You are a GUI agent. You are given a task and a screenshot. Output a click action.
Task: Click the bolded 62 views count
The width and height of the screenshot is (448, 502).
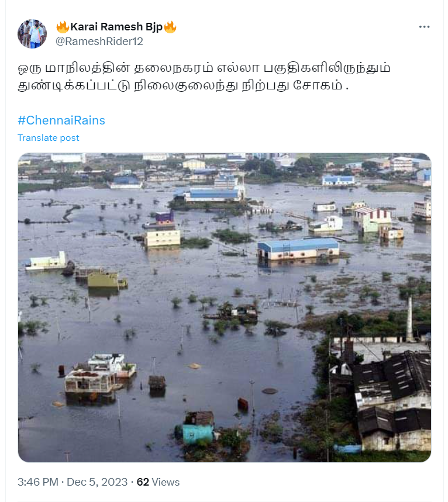coord(143,483)
